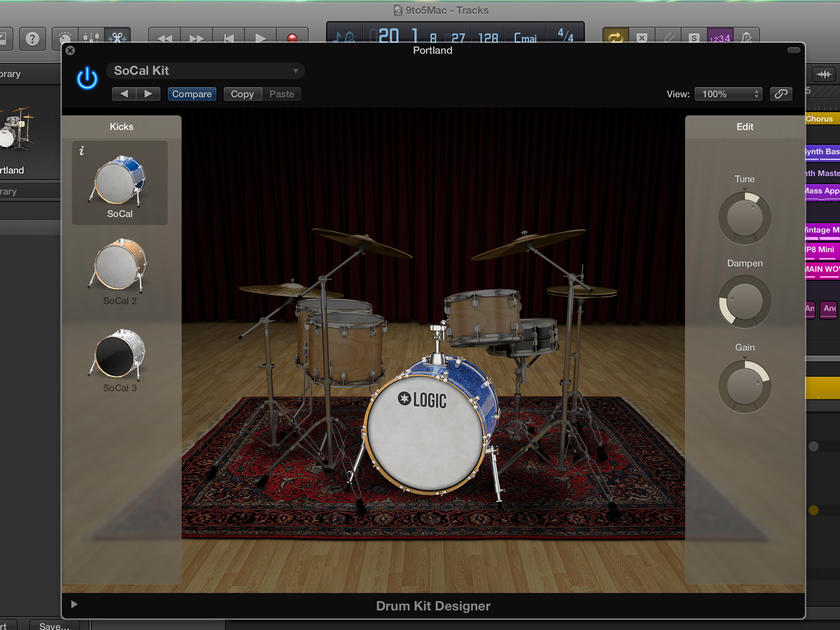Screen dimensions: 840x630
Task: Click the red Record button
Action: click(x=292, y=38)
